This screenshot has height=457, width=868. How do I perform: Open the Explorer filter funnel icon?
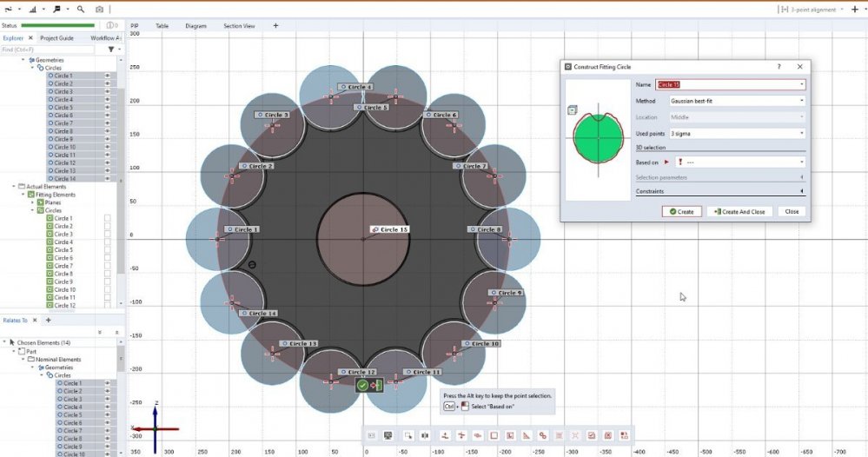[110, 50]
